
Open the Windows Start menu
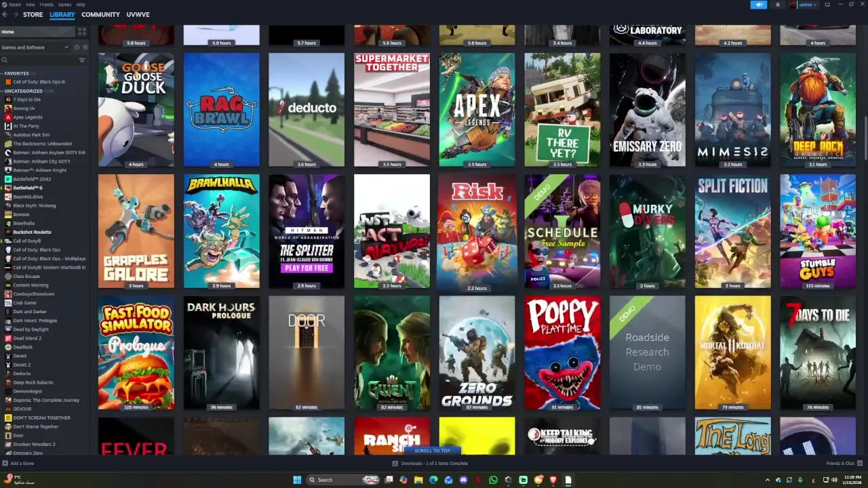[297, 480]
